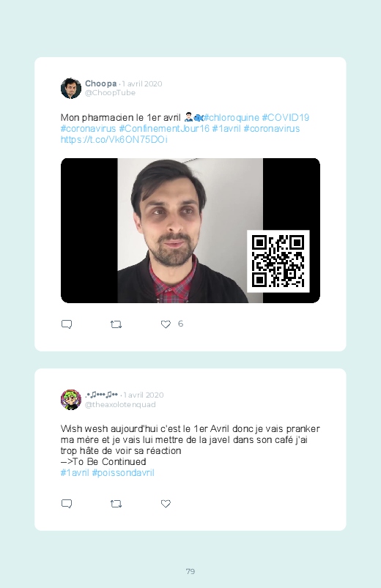This screenshot has width=381, height=588.
Task: Open theaxolotenquad's green-haired avatar
Action: [71, 399]
